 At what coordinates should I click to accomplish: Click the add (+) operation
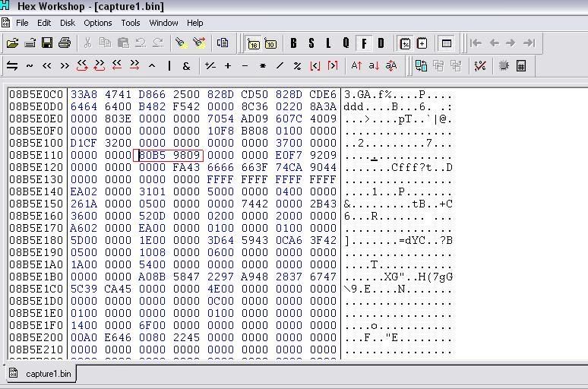point(228,66)
